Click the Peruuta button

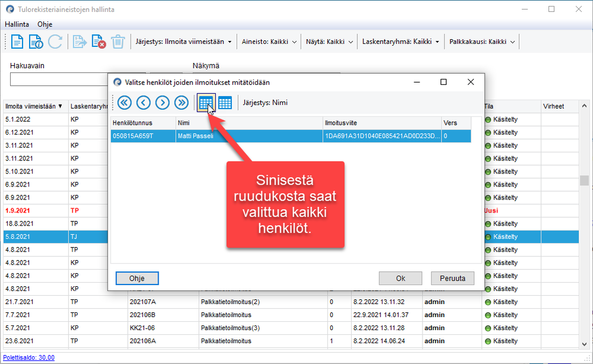452,278
